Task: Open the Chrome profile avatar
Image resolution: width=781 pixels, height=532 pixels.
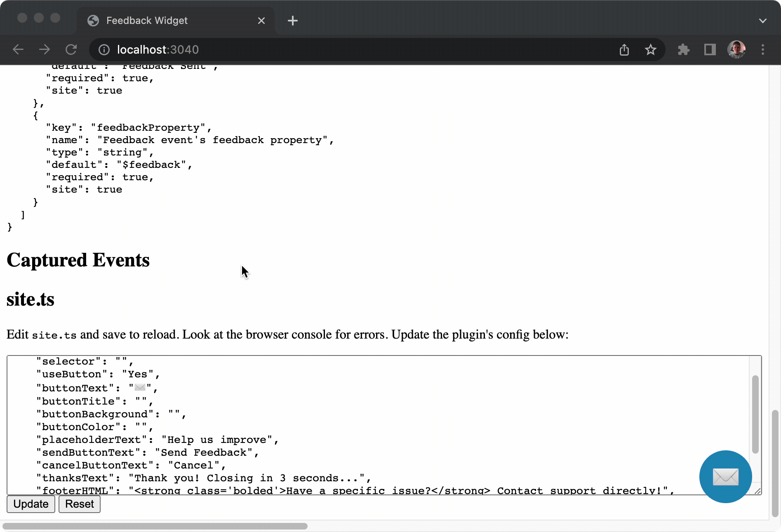Action: click(736, 49)
